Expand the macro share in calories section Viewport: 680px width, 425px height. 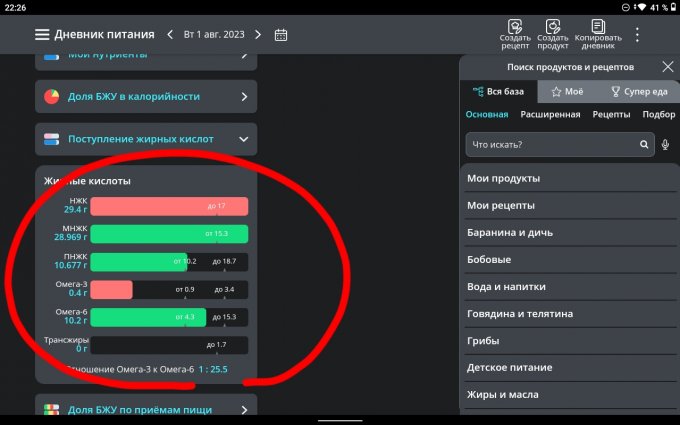tap(243, 97)
